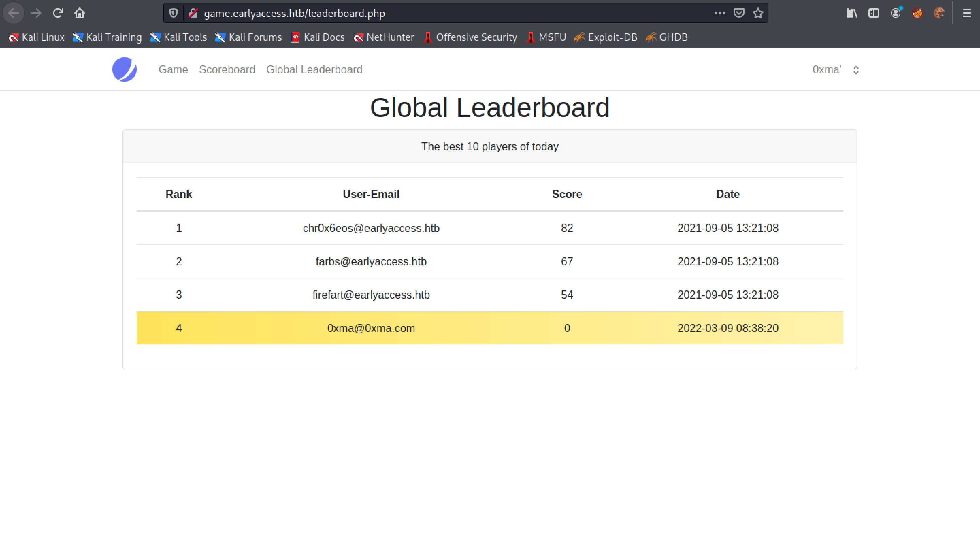Viewport: 980px width, 549px height.
Task: Click the browser Forward arrow button
Action: [x=36, y=13]
